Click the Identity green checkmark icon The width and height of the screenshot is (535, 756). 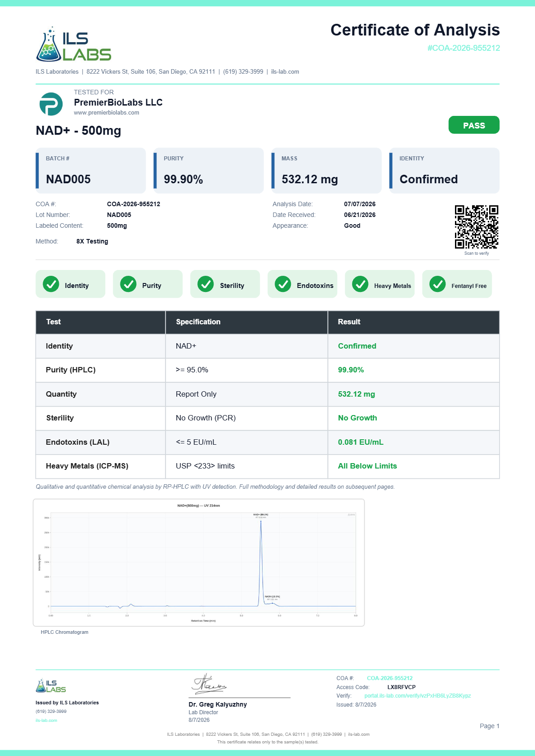[51, 284]
